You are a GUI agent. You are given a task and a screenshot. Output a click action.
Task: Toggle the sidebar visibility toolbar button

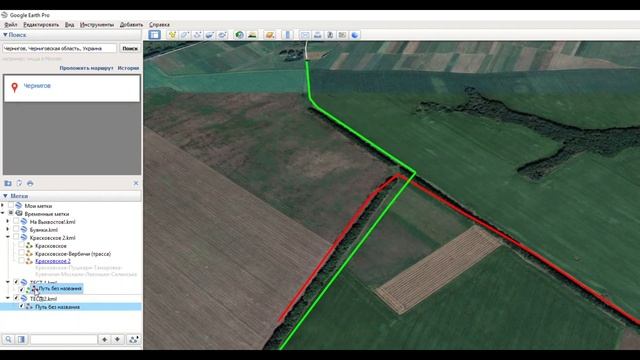(x=154, y=35)
